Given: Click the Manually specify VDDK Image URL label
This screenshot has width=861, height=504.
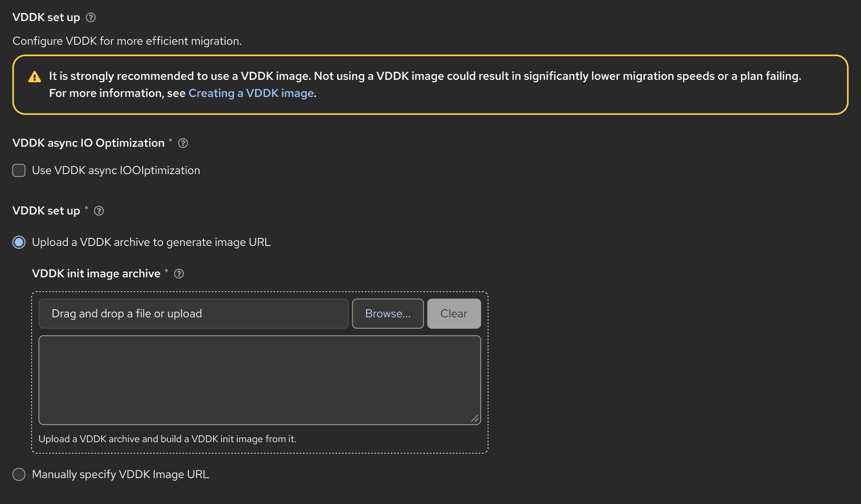Looking at the screenshot, I should pyautogui.click(x=121, y=474).
